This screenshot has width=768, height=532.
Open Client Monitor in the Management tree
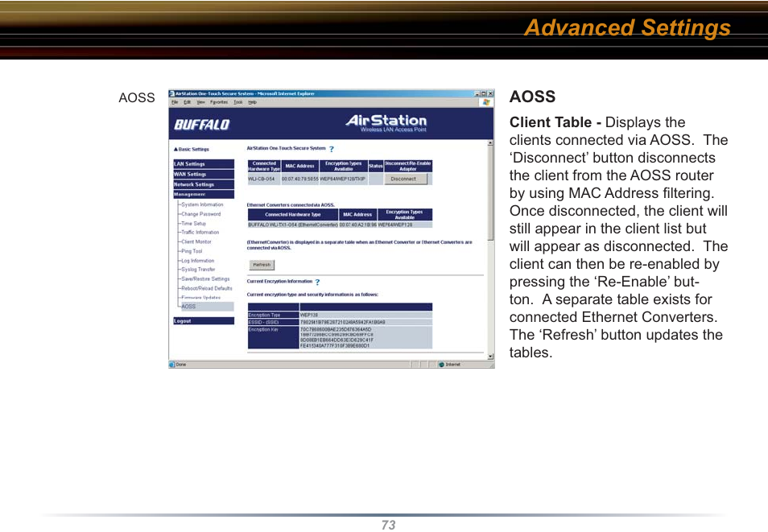(x=196, y=241)
